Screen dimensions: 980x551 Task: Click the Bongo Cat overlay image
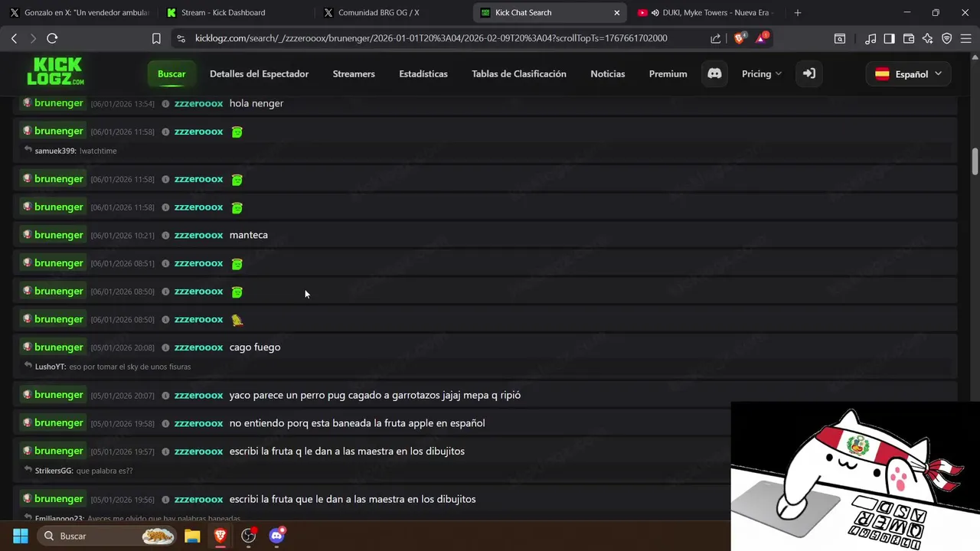[x=855, y=475]
